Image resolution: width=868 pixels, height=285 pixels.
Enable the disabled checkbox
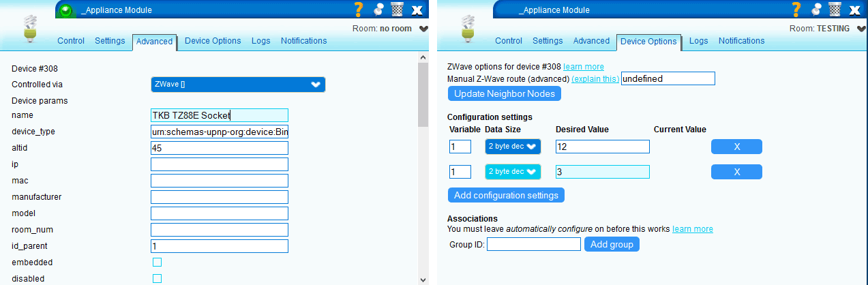(x=157, y=278)
